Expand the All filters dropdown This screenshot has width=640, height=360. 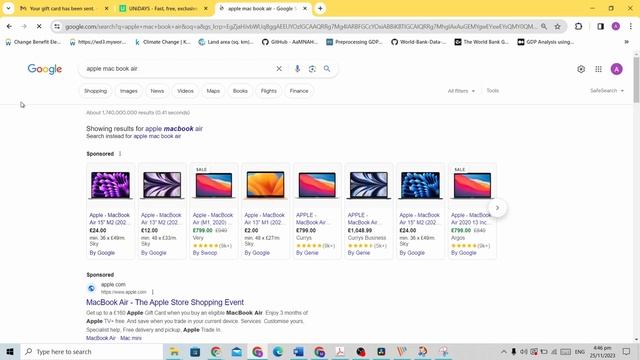(461, 91)
